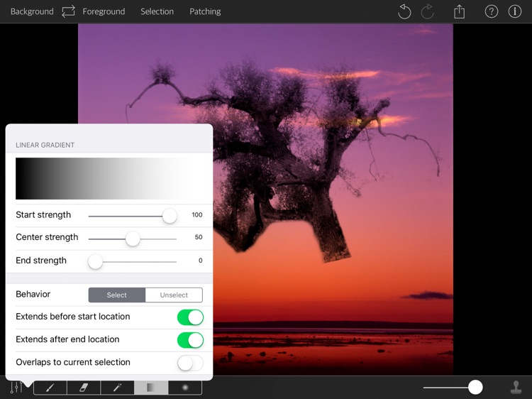This screenshot has height=399, width=532.
Task: Set Behavior to Select
Action: tap(117, 295)
